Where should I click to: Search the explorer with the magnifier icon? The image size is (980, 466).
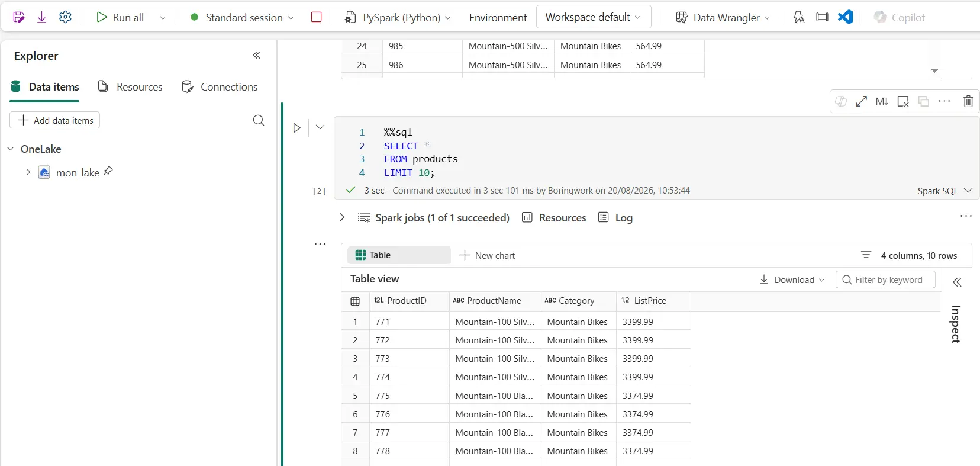pyautogui.click(x=259, y=120)
